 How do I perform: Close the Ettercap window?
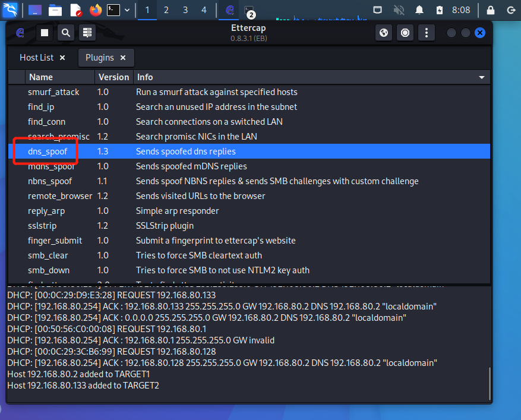[480, 33]
